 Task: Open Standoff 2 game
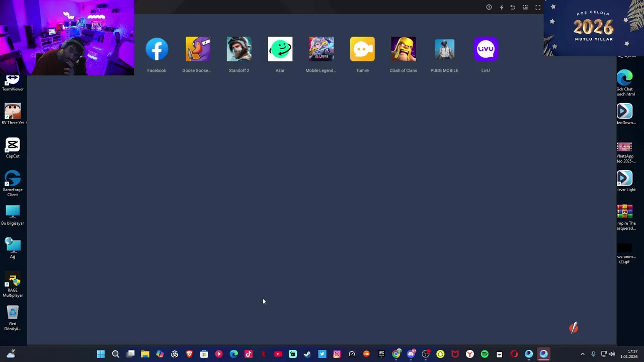(x=239, y=49)
